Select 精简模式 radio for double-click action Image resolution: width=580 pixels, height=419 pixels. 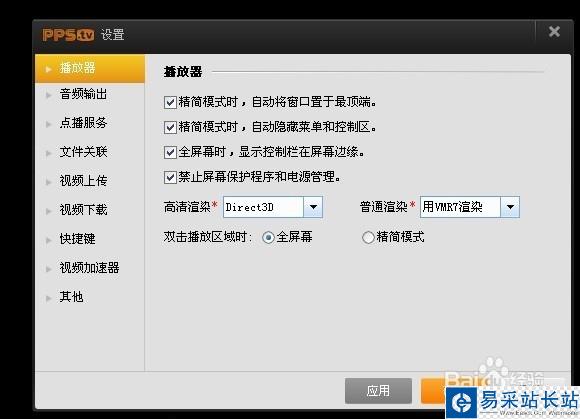click(368, 237)
